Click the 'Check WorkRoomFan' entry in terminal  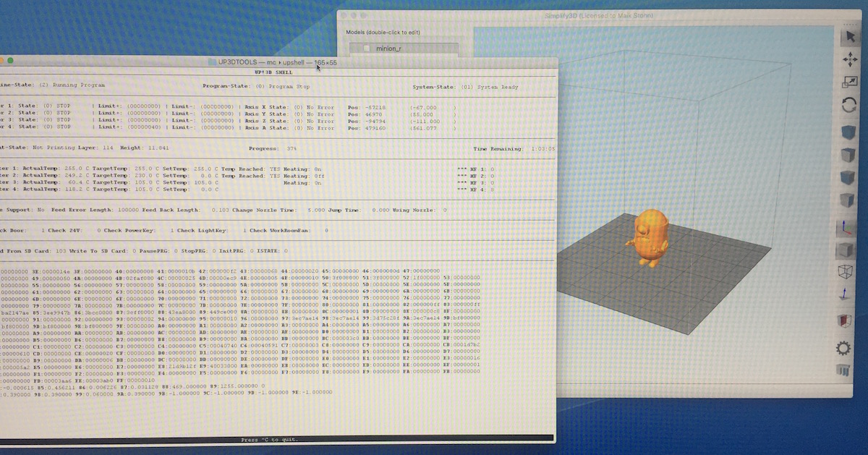(289, 230)
